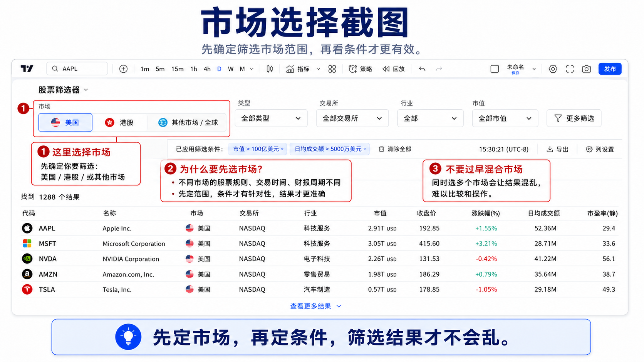The image size is (644, 362).
Task: Select the M monthly timeframe
Action: tap(242, 69)
